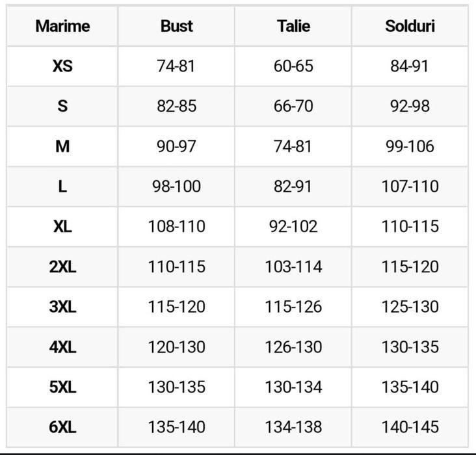476x455 pixels.
Task: Click the Bust column header
Action: 176,27
